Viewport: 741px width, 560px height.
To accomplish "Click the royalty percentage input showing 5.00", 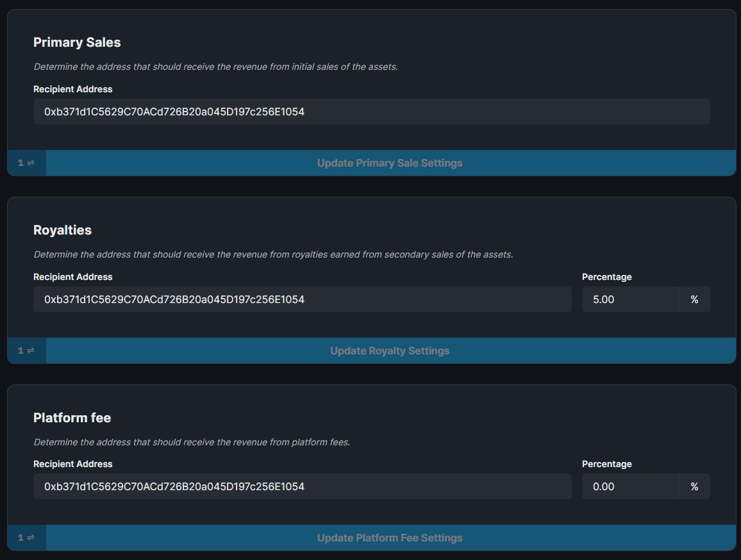I will coord(630,299).
